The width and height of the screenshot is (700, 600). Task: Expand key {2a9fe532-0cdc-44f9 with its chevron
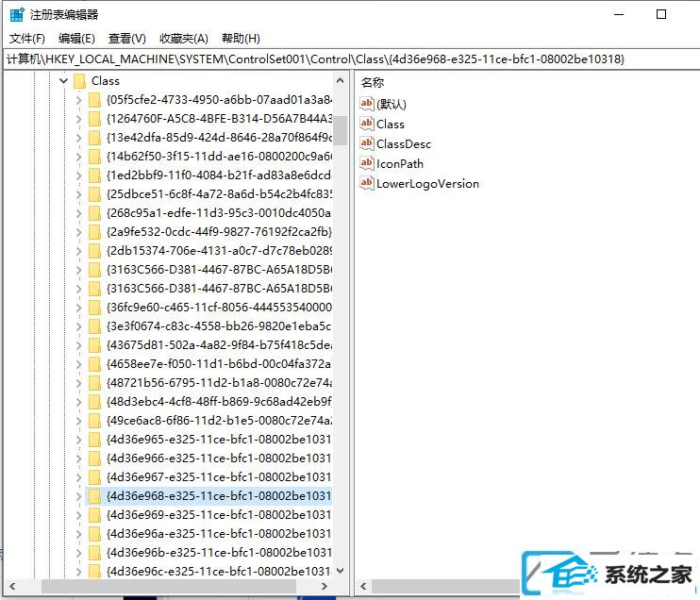[x=79, y=232]
